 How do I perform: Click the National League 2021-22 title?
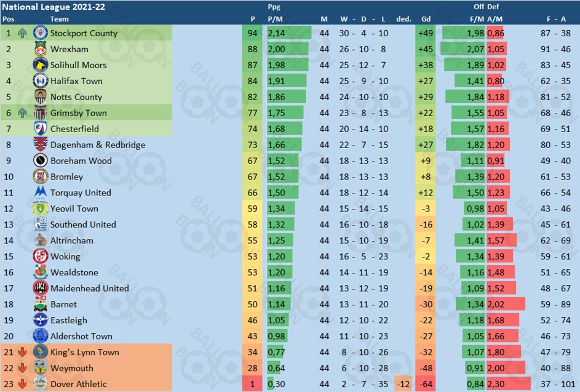(54, 7)
